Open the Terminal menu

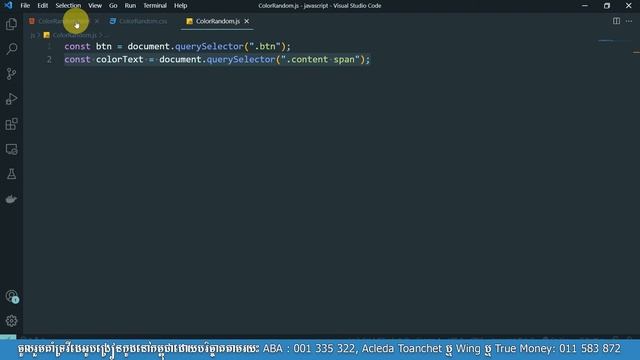click(155, 6)
